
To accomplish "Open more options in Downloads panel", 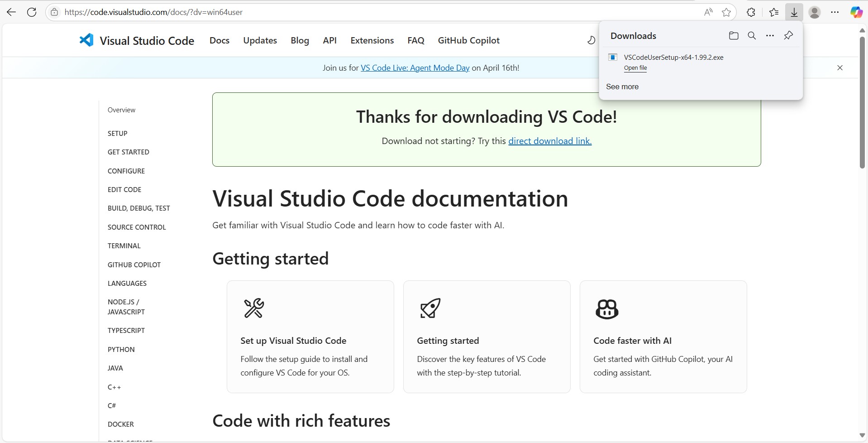I will pos(770,36).
